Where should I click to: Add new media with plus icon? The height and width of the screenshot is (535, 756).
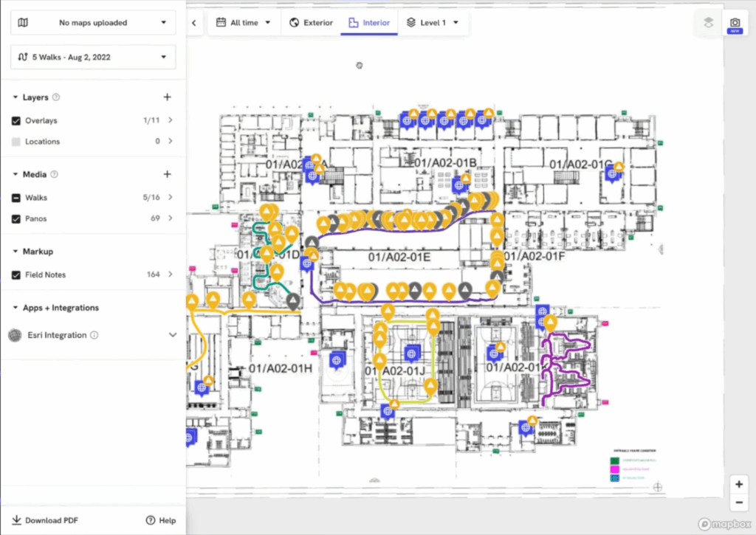167,175
